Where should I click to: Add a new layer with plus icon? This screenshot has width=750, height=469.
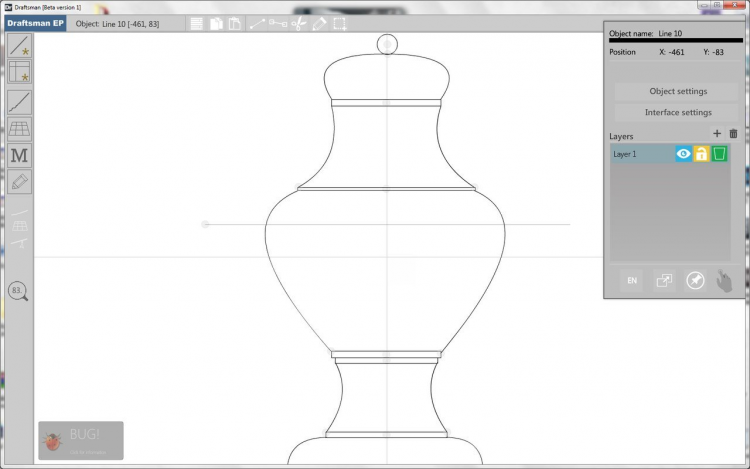(717, 133)
